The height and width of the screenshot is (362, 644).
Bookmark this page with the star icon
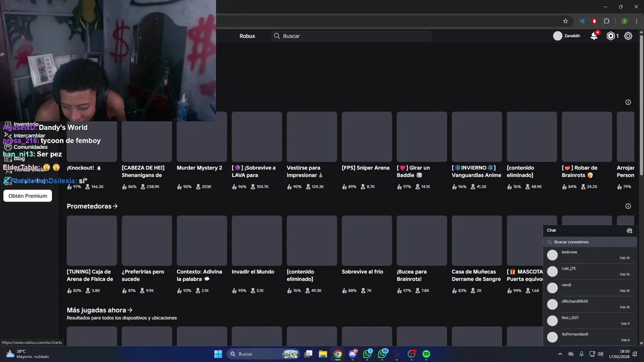pyautogui.click(x=566, y=21)
